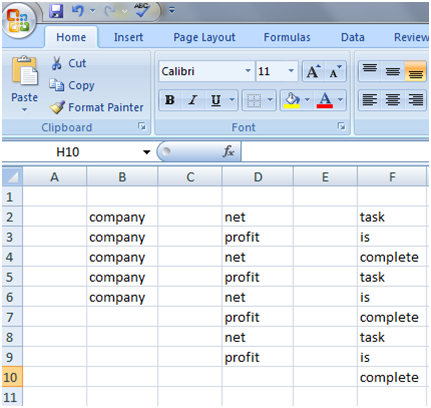Select cell B2 containing company

point(122,217)
